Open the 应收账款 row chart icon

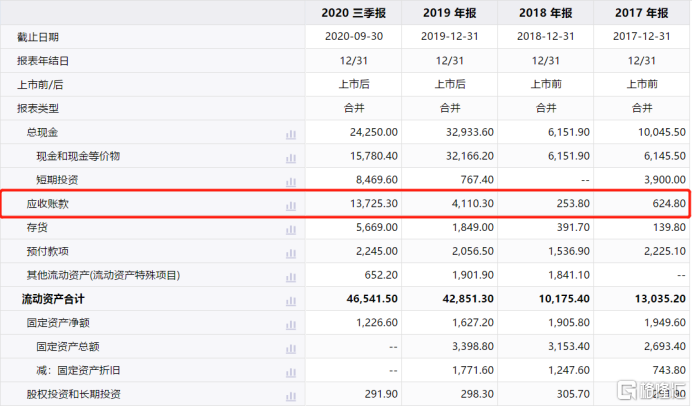(291, 204)
